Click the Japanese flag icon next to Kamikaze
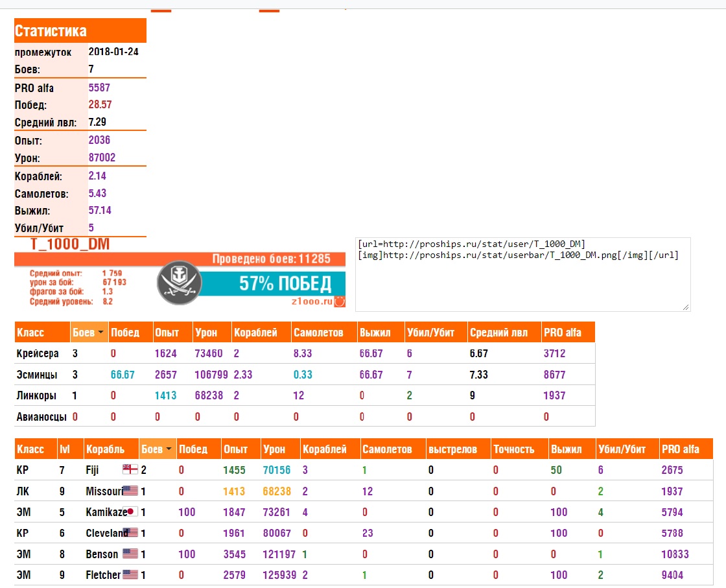726x588 pixels. click(131, 512)
